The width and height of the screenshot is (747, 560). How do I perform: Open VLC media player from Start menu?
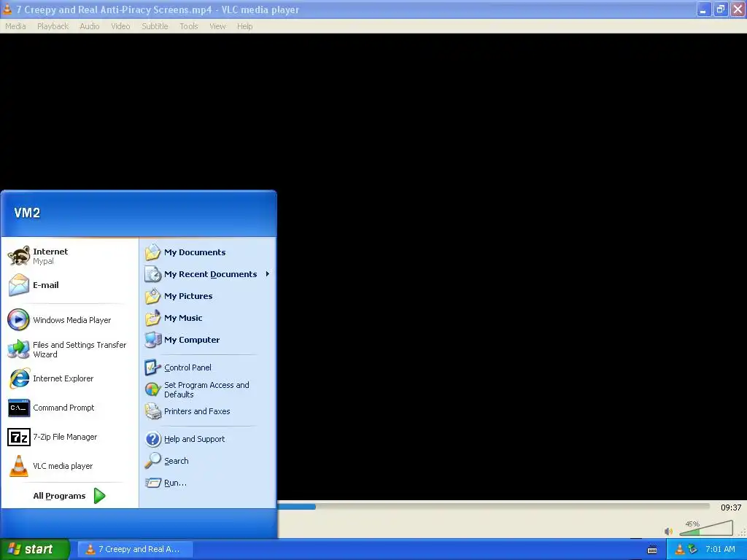[69, 466]
